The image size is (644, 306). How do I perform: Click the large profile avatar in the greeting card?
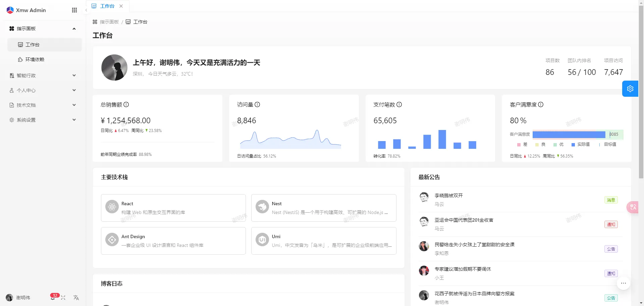click(x=114, y=68)
